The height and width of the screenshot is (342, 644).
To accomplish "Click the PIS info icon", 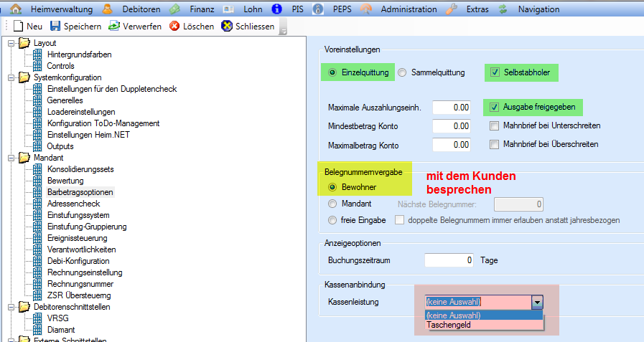I will pyautogui.click(x=277, y=9).
